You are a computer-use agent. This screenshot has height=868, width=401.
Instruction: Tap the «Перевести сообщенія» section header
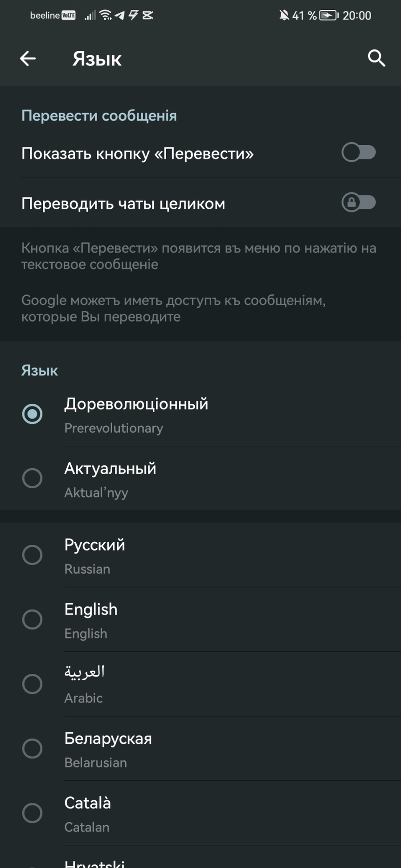(99, 116)
